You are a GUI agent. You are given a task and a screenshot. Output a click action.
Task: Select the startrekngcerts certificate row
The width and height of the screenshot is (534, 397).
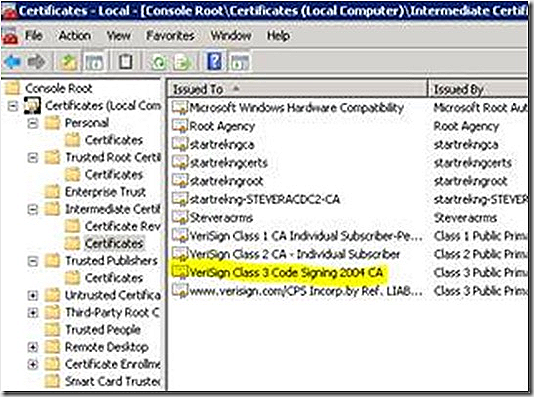229,163
